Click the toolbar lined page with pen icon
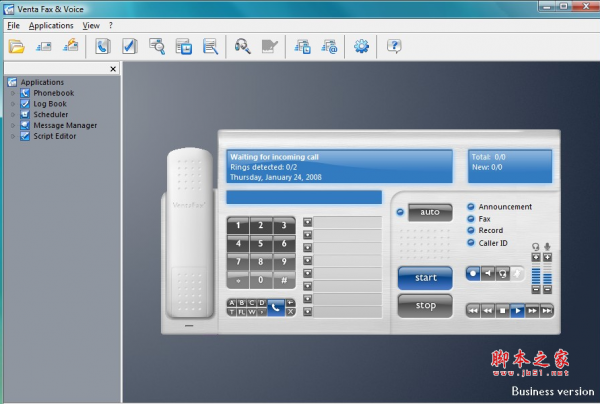The image size is (600, 404). click(x=210, y=47)
